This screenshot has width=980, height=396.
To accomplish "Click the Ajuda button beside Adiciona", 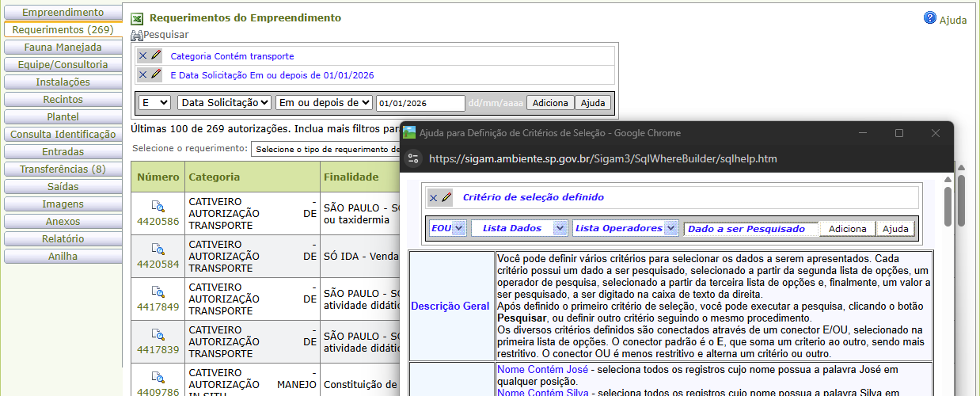I will pyautogui.click(x=592, y=103).
